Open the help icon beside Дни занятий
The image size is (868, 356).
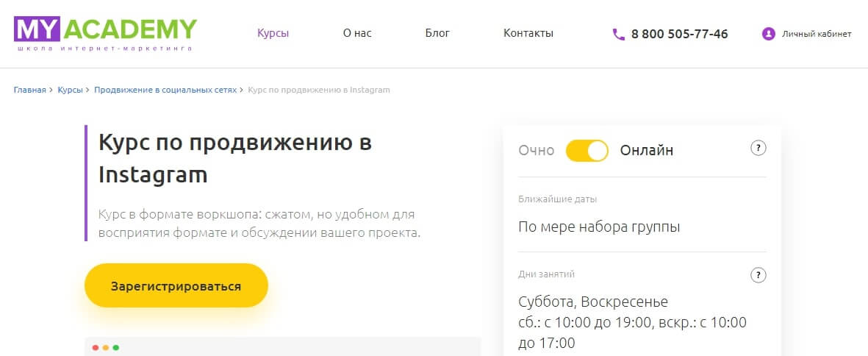click(x=758, y=275)
